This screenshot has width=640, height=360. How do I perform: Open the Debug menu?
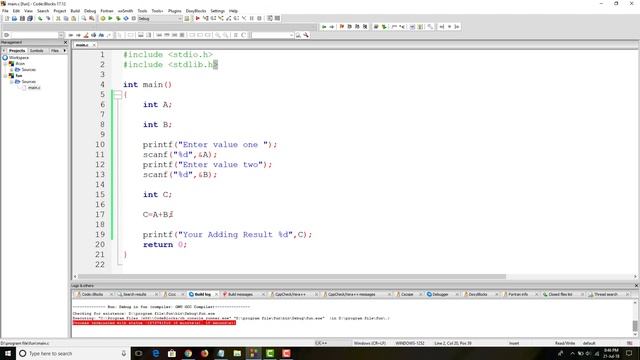90,11
